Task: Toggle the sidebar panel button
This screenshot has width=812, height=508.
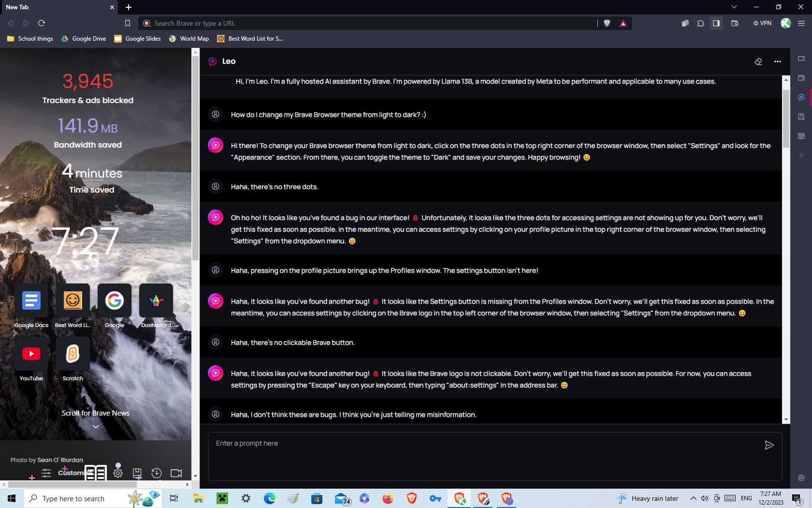Action: 716,23
